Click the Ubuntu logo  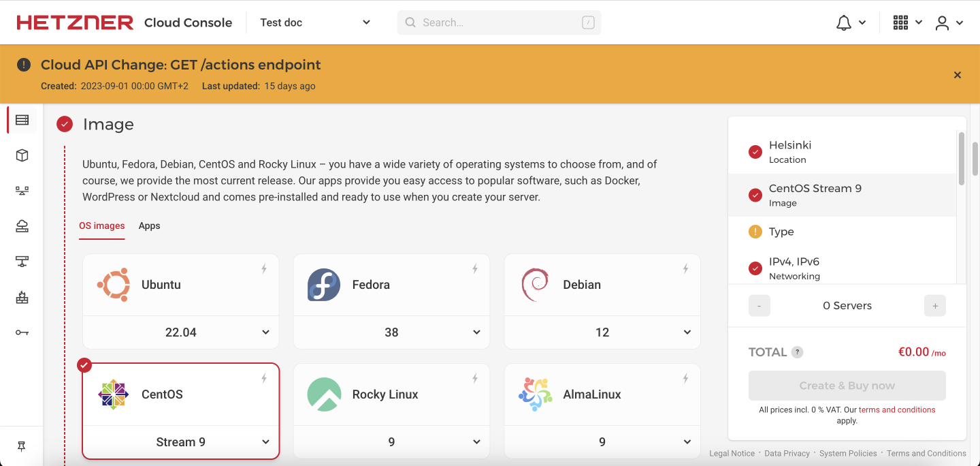coord(113,285)
